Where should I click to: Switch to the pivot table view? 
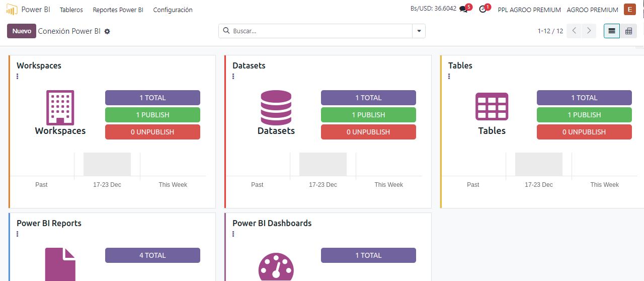(628, 31)
